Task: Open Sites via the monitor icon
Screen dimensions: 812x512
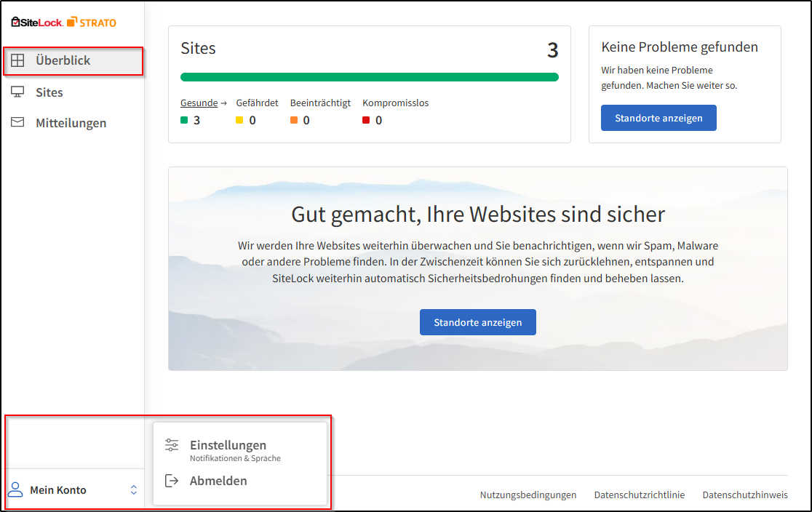Action: click(18, 92)
